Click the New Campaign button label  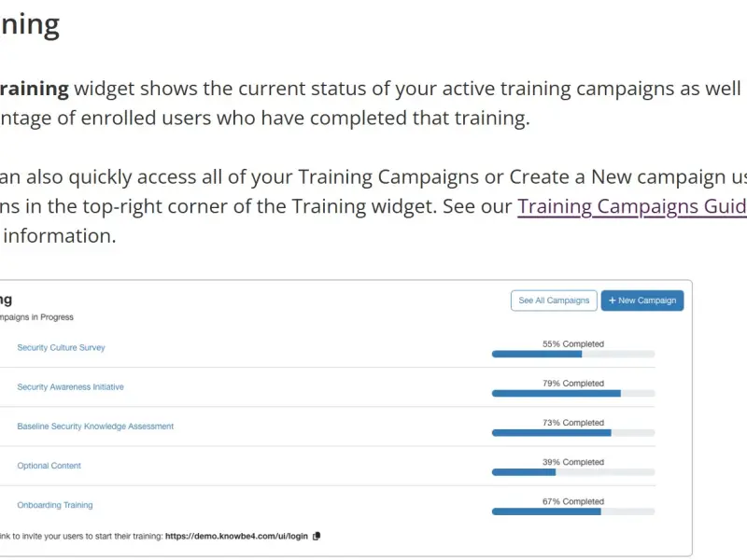(x=647, y=301)
